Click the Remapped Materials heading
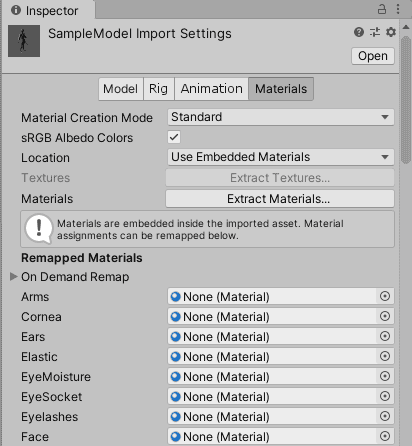Viewport: 412px width, 446px height. point(82,258)
